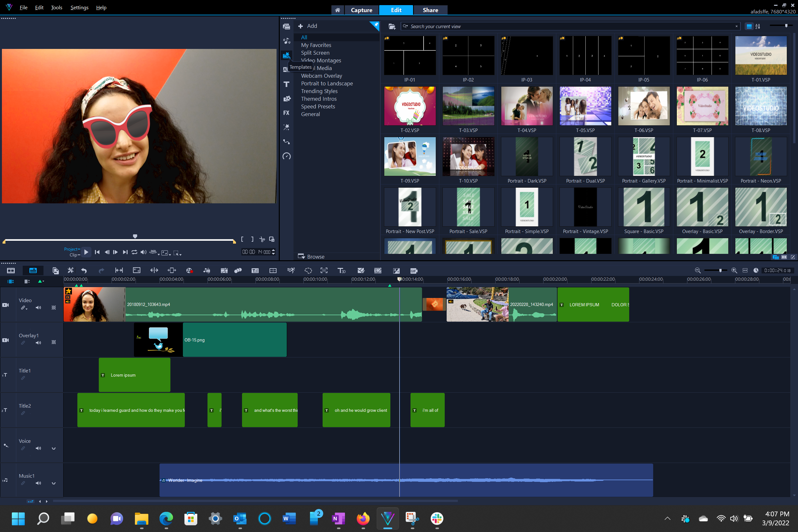
Task: Select the Webcam Overlay template option
Action: point(321,75)
